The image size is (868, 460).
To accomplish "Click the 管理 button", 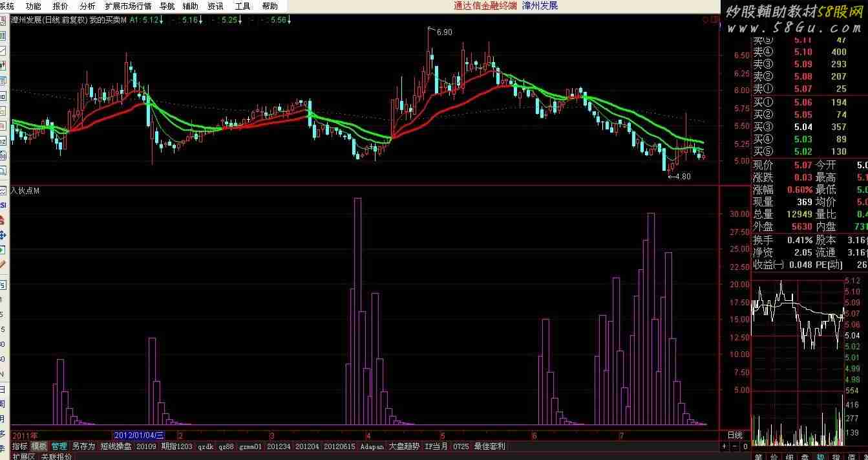I will coord(59,446).
